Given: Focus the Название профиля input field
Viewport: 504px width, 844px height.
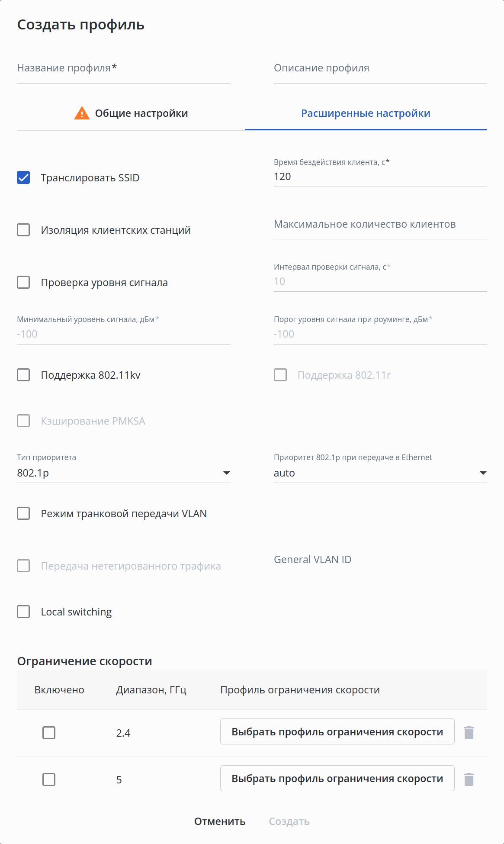Looking at the screenshot, I should coord(123,68).
